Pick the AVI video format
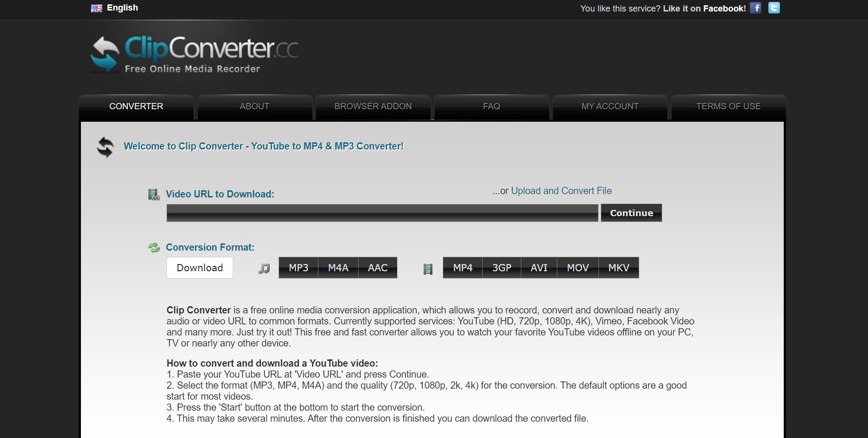The height and width of the screenshot is (438, 868). click(539, 267)
